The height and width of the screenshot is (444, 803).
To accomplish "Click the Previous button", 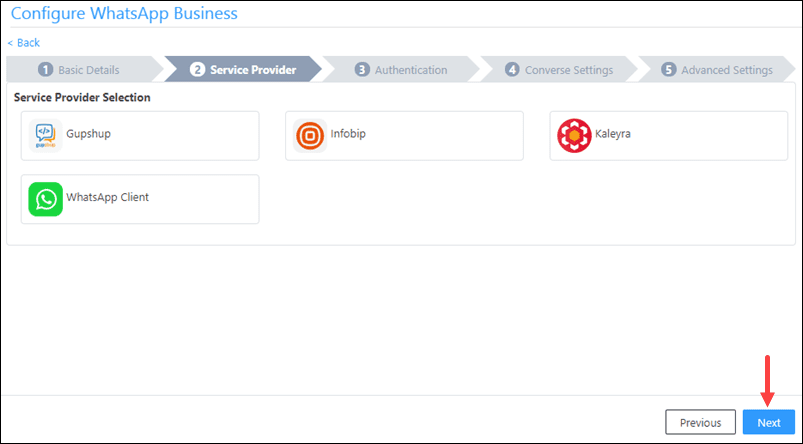I will pos(701,422).
